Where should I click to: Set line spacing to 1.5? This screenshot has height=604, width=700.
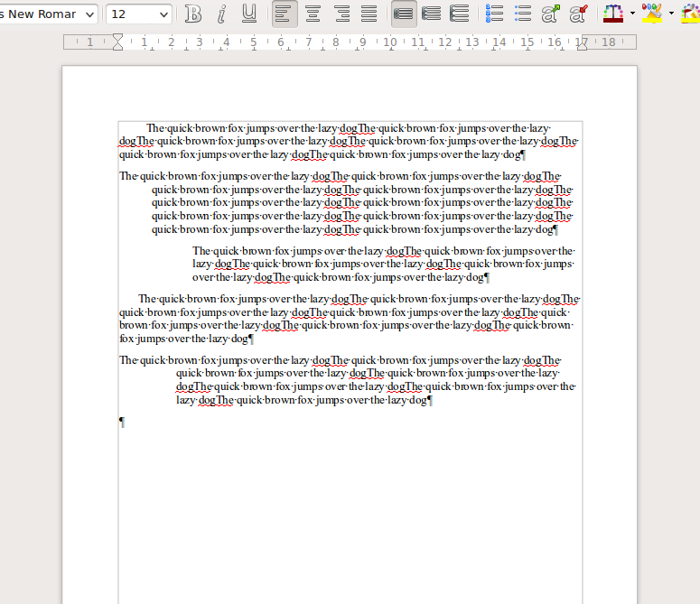coord(432,14)
